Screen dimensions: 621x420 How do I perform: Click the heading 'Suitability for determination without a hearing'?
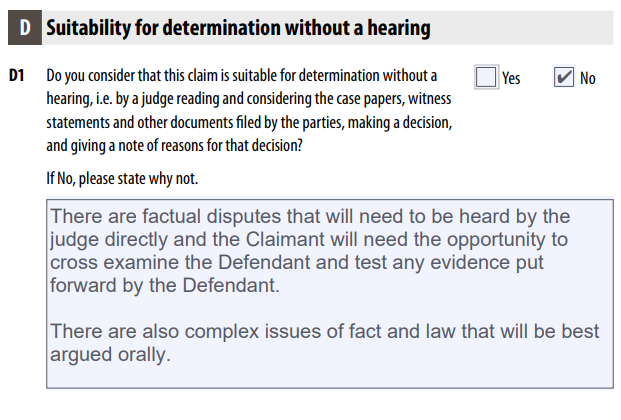(x=238, y=28)
